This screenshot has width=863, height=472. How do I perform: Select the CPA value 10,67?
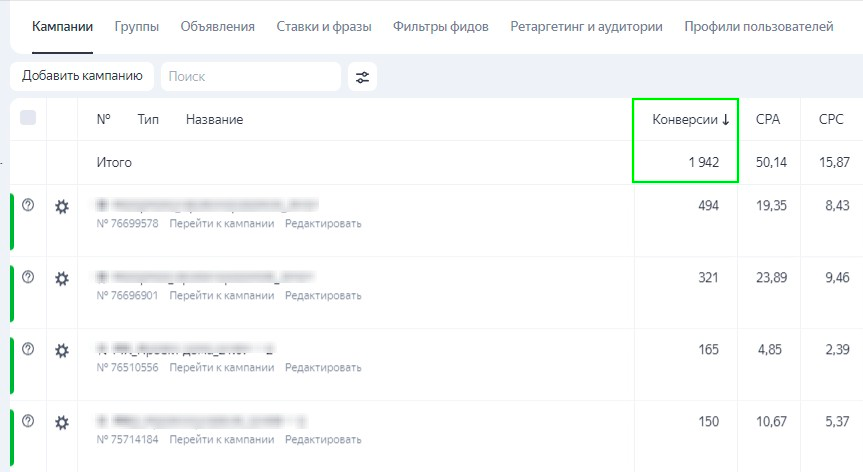pyautogui.click(x=771, y=422)
